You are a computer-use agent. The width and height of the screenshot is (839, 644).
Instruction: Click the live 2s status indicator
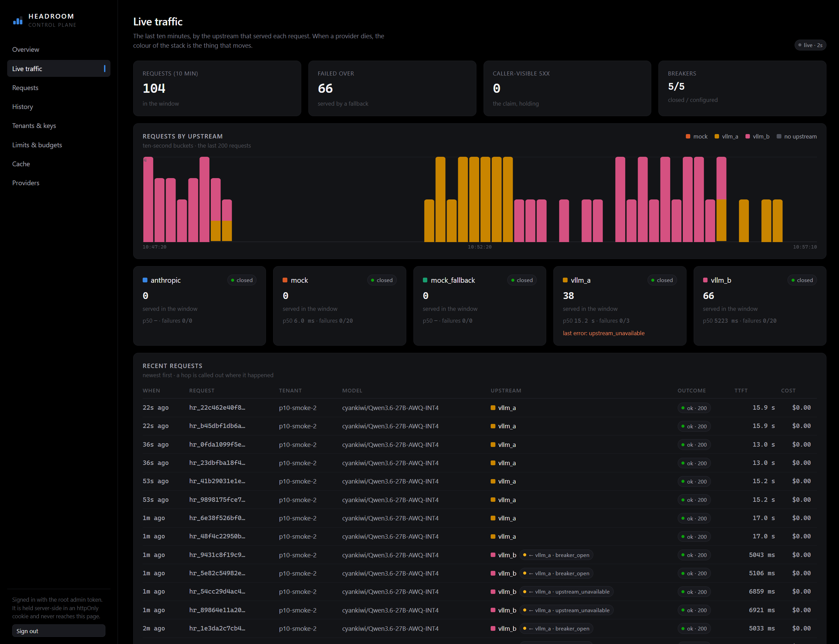810,45
